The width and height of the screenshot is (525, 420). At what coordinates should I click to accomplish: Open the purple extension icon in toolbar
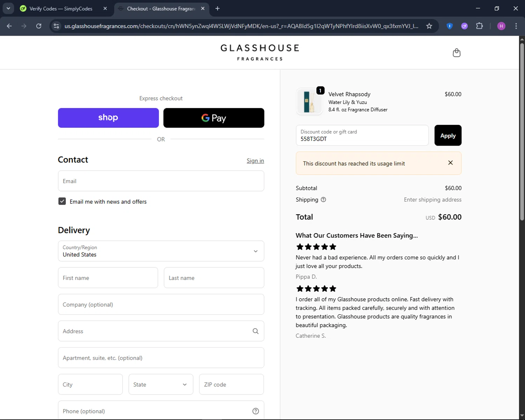pos(464,26)
